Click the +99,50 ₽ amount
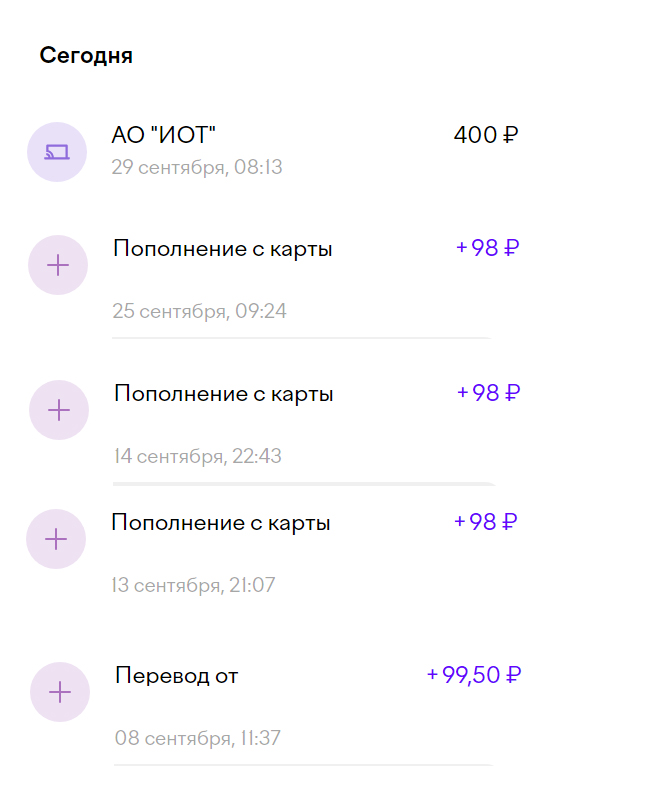 coord(474,675)
